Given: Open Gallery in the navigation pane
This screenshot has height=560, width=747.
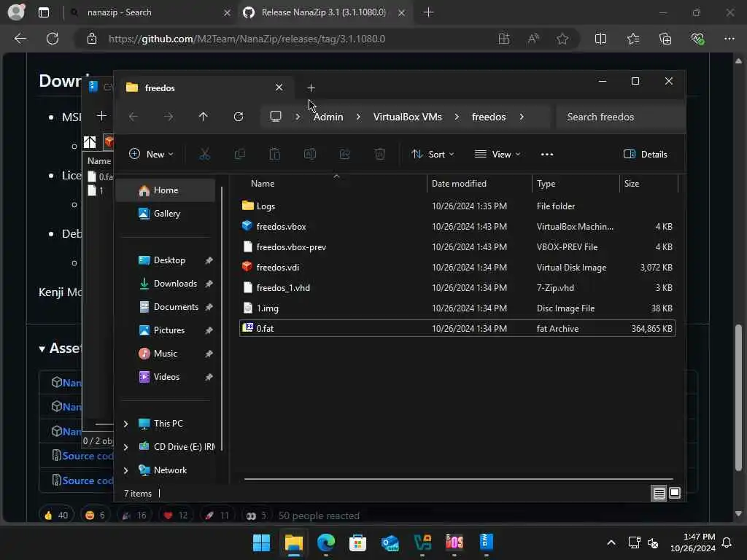Looking at the screenshot, I should (x=167, y=214).
